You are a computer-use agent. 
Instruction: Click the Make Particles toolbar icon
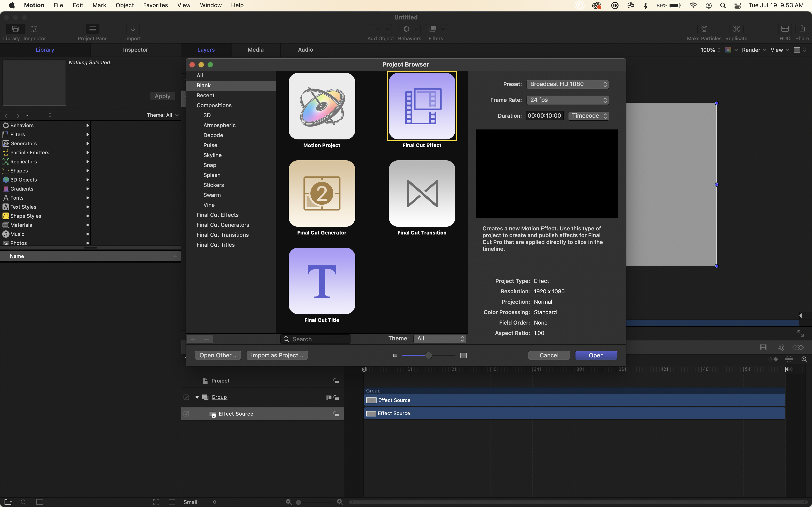pos(704,29)
